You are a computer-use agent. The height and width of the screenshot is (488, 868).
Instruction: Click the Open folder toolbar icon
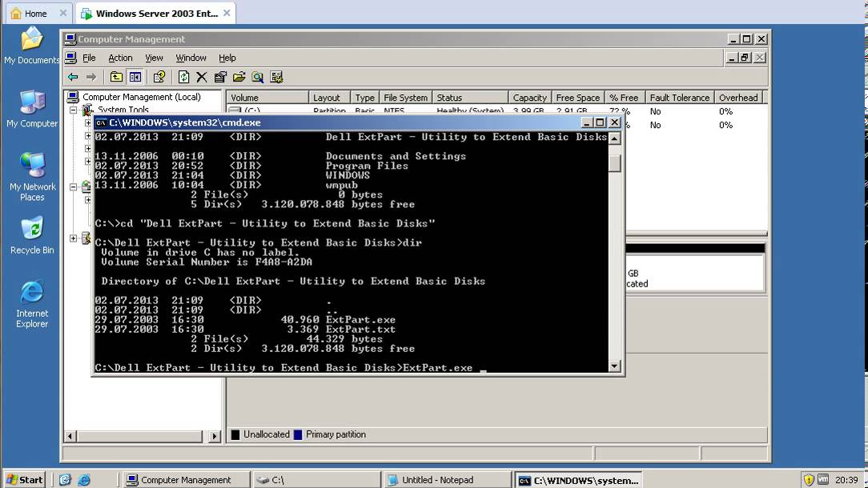tap(239, 77)
